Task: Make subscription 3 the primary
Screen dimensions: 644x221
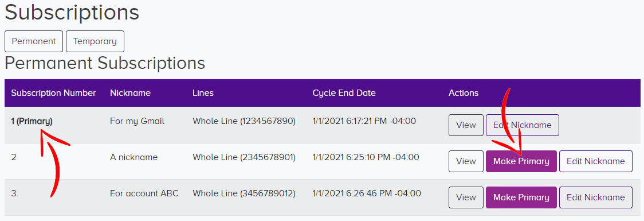Action: (521, 197)
